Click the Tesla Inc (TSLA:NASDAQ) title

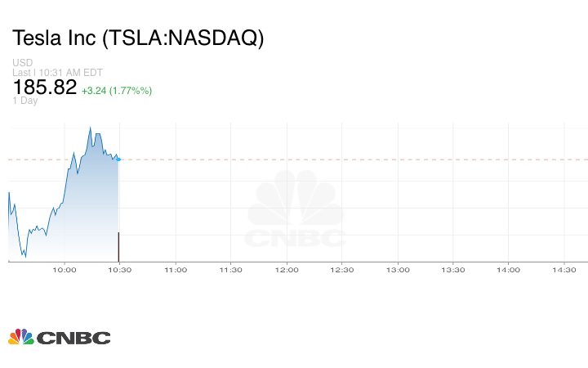(138, 38)
